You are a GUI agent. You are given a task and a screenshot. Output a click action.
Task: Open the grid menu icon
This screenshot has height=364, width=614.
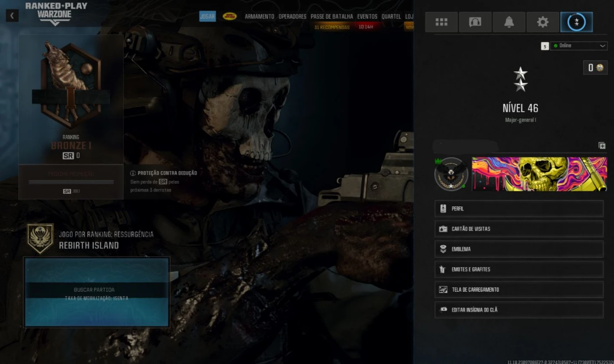(441, 22)
